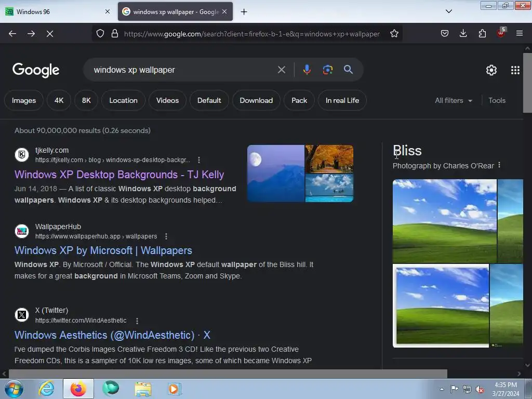Image resolution: width=532 pixels, height=399 pixels.
Task: Open a new browser tab
Action: point(244,12)
